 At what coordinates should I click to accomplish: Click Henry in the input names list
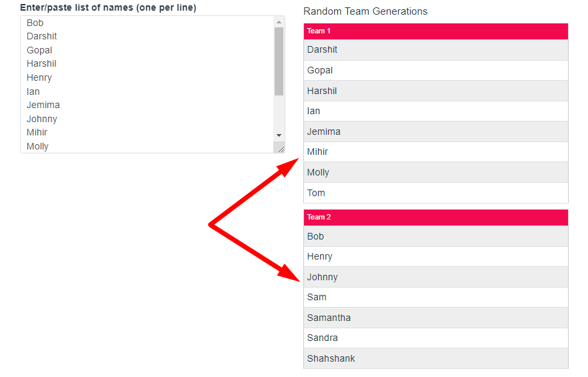click(x=39, y=77)
